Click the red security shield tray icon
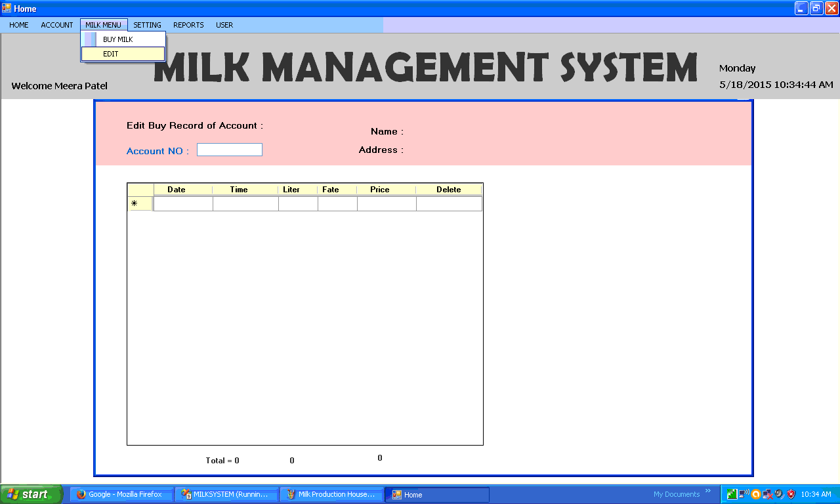The width and height of the screenshot is (840, 504). 791,494
